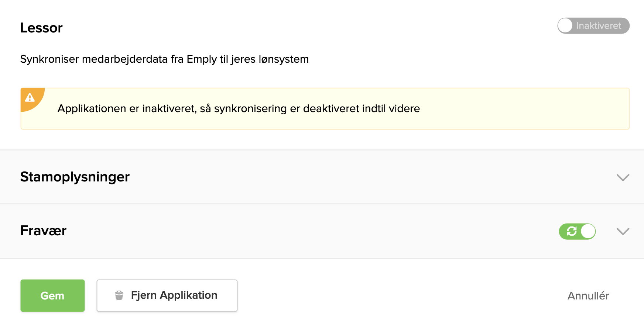
Task: Remove the app via Fjern Applikation button
Action: [167, 295]
